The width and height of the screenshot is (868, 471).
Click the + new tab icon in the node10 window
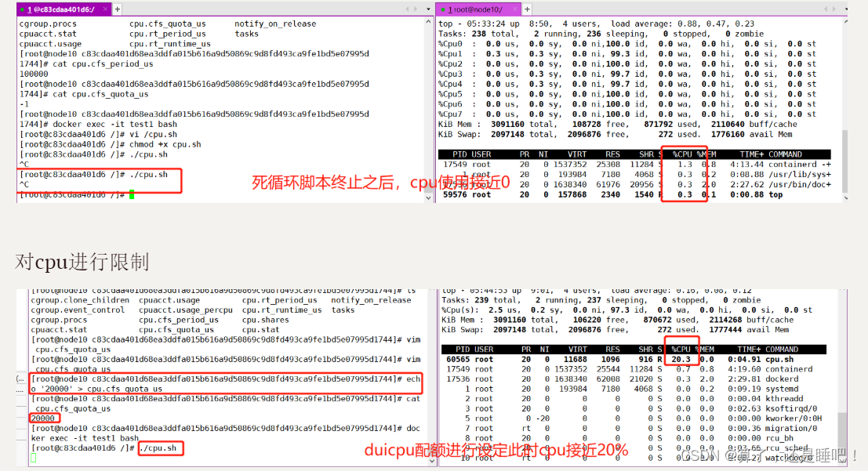tap(528, 10)
